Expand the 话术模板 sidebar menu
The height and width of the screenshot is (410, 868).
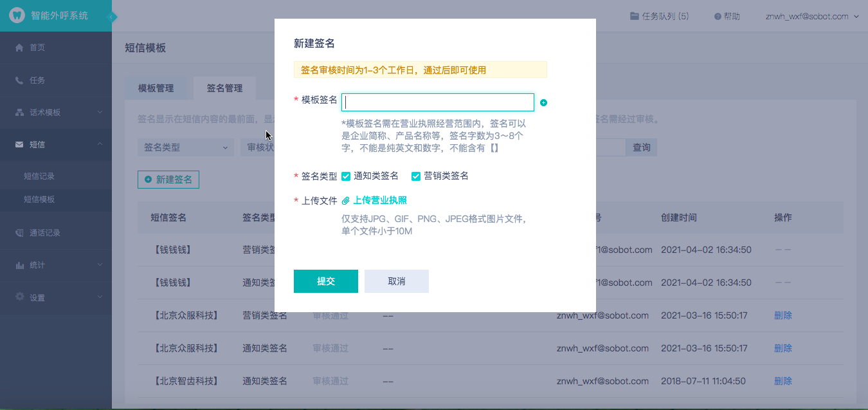click(56, 113)
